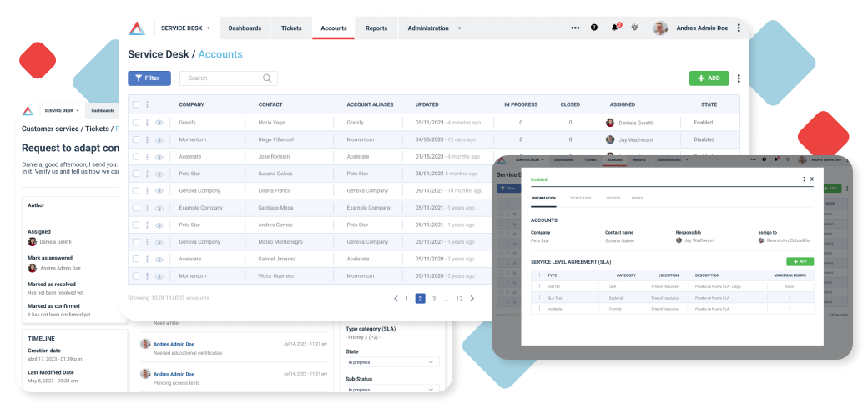This screenshot has width=868, height=409.
Task: Switch to the Tickets tab
Action: (291, 28)
